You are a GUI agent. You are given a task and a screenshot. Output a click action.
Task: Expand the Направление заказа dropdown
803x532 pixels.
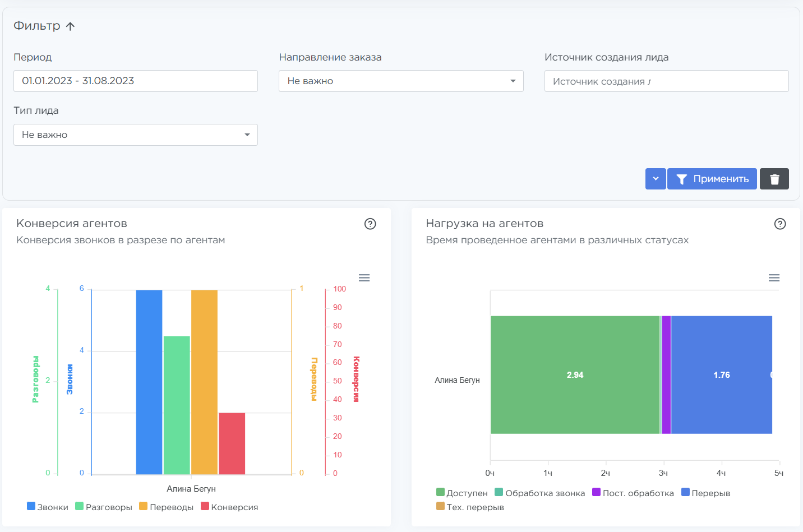[x=400, y=81]
